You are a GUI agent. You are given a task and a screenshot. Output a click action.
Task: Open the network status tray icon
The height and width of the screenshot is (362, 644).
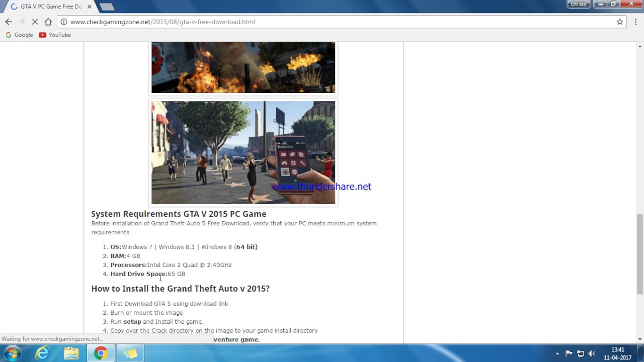[x=581, y=353]
